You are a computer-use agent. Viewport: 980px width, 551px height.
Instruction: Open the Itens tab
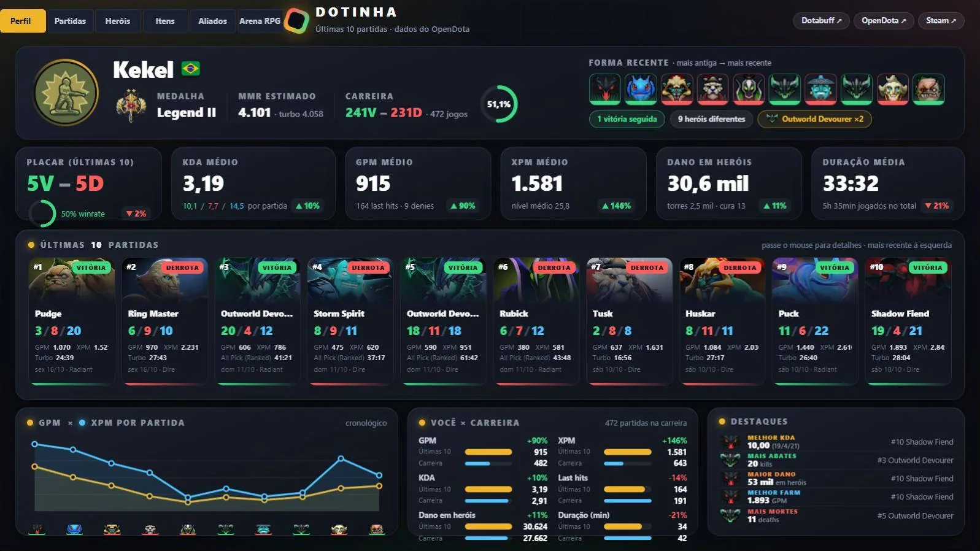tap(165, 21)
